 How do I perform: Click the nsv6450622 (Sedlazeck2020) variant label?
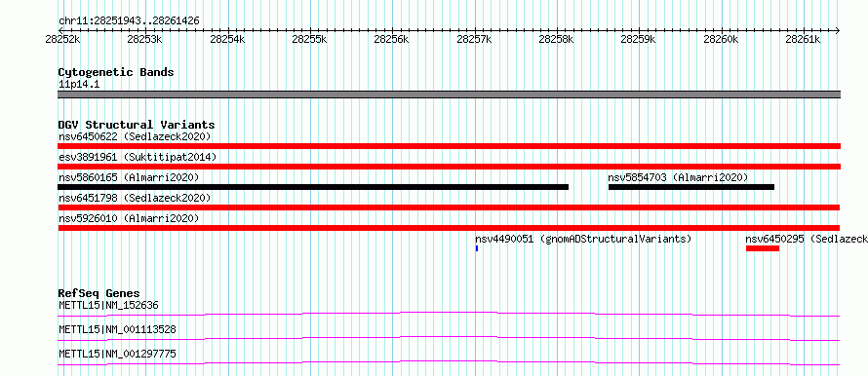pyautogui.click(x=135, y=136)
